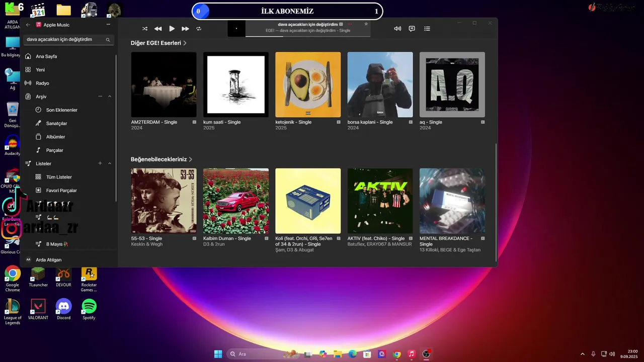Open the Windows Start menu

point(218,354)
